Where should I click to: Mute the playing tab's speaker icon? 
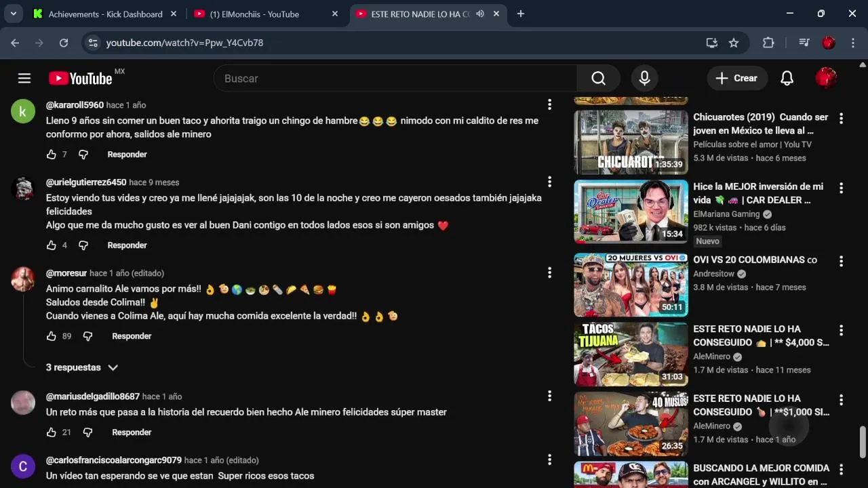point(480,14)
